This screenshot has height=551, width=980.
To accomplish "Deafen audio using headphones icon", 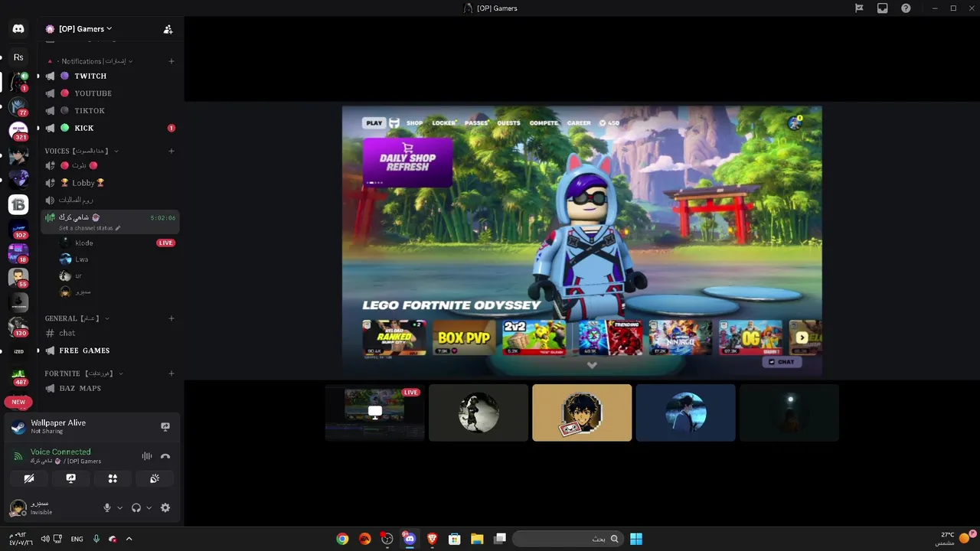I will (136, 507).
